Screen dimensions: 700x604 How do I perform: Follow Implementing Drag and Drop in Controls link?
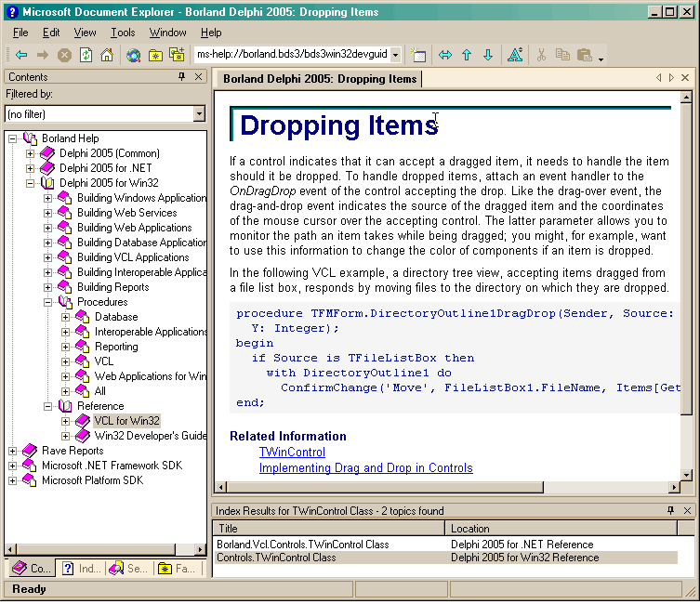(x=365, y=468)
